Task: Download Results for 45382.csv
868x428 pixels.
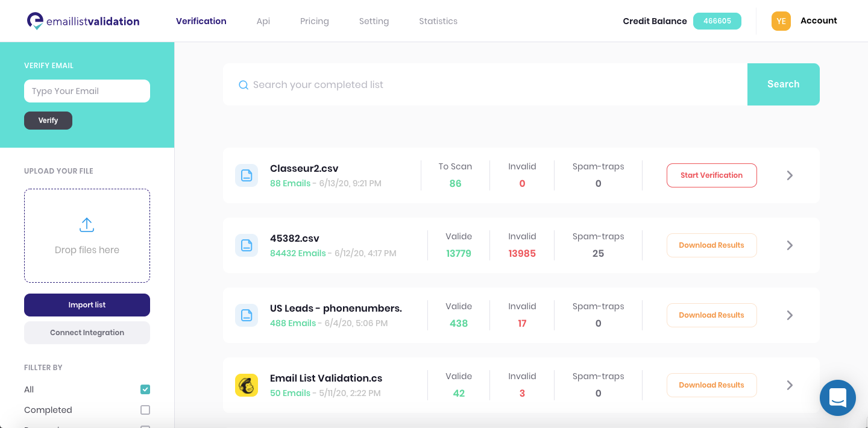Action: pos(712,245)
